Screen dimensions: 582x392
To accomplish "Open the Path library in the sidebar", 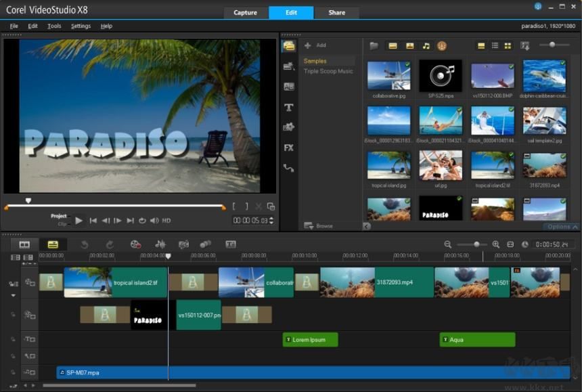I will tap(289, 168).
